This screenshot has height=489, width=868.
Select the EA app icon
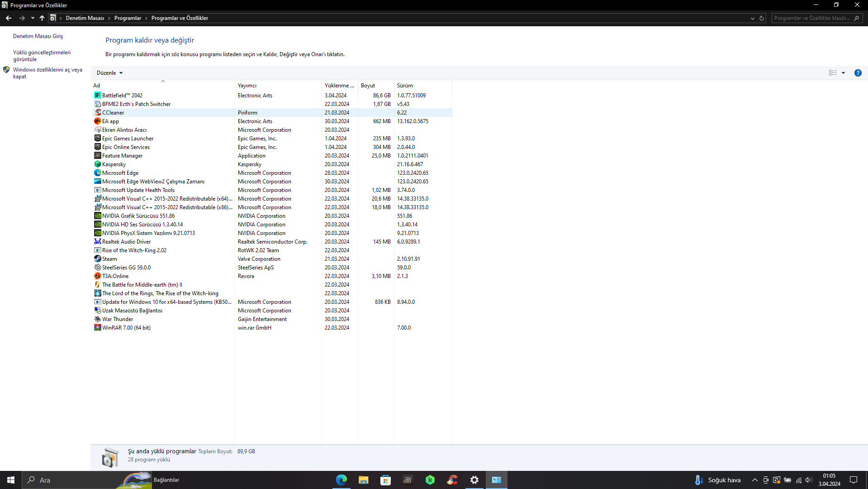(97, 121)
